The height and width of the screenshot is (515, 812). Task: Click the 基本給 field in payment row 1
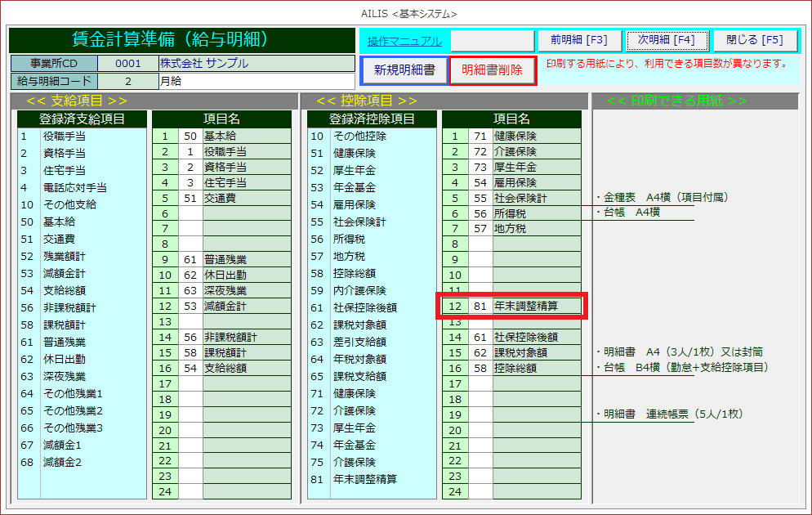[246, 137]
